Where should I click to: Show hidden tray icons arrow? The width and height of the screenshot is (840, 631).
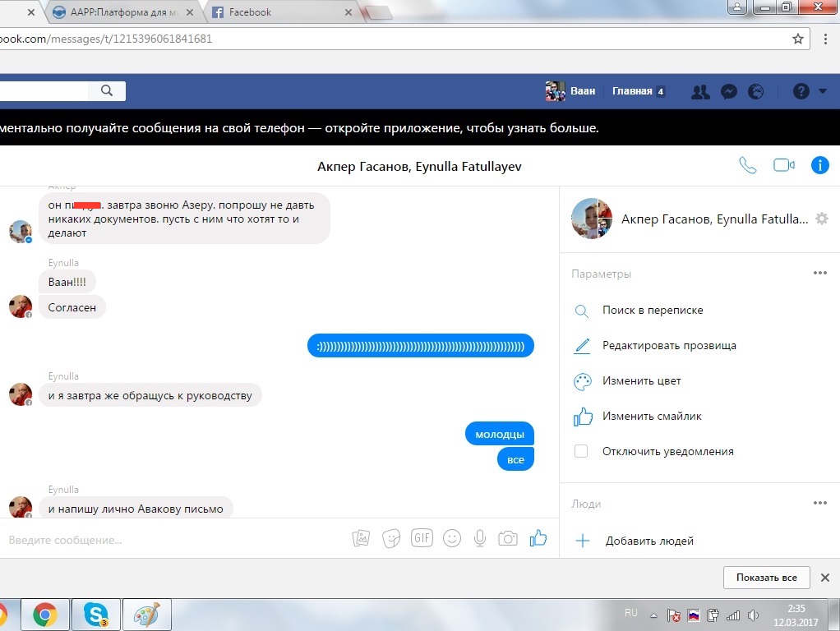653,615
